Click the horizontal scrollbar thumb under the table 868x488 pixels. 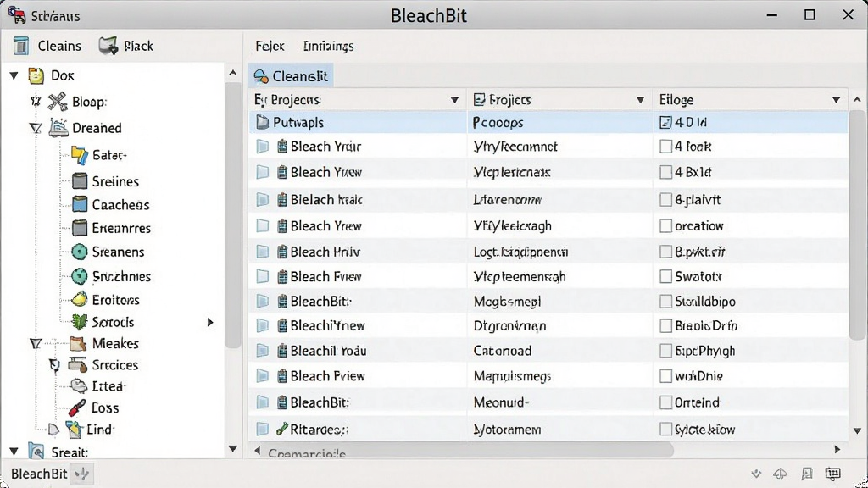click(468, 450)
